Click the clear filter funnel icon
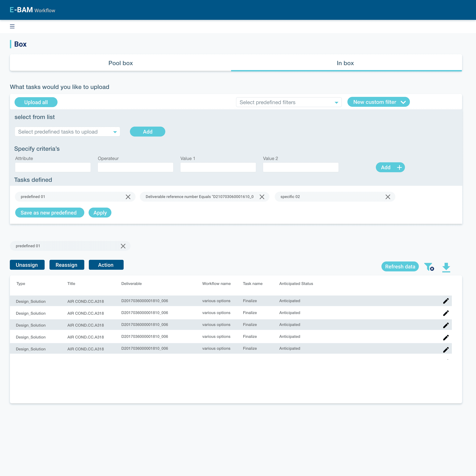 click(x=429, y=267)
